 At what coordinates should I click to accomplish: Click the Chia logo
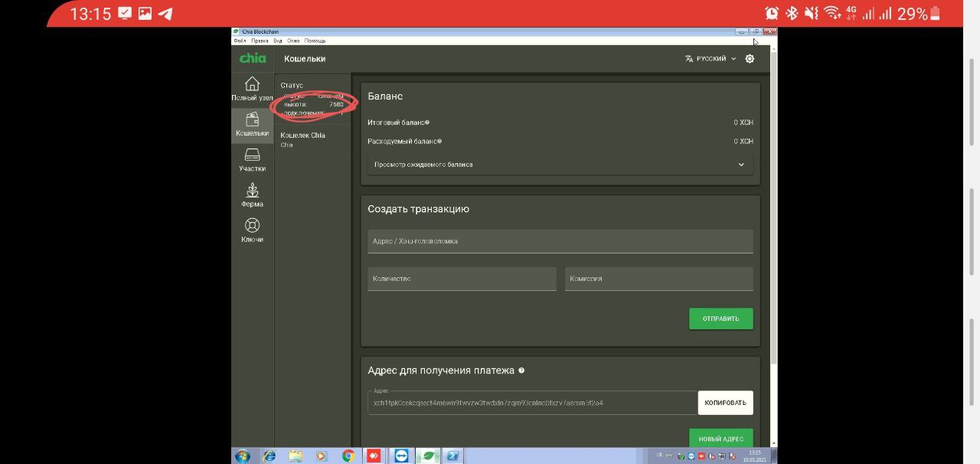click(253, 58)
